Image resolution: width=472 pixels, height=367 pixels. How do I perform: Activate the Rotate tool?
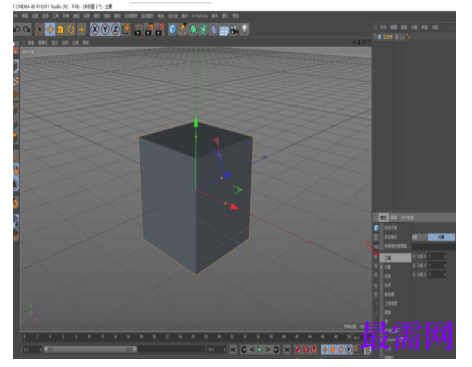[x=71, y=30]
